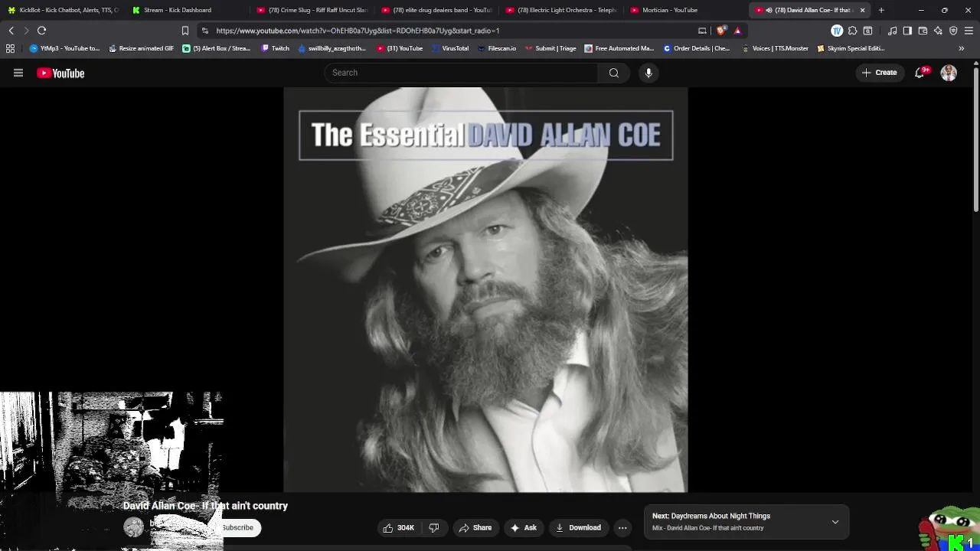
Task: Click the Download button
Action: point(578,527)
